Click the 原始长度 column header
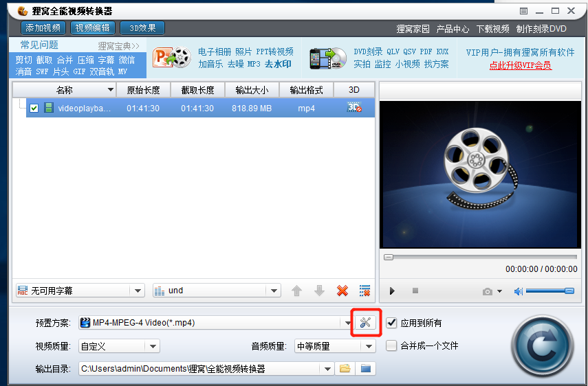The image size is (588, 386). [143, 90]
